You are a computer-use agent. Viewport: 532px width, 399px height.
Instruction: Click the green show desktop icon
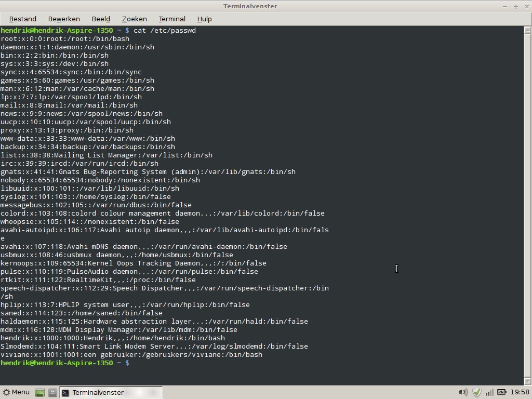click(39, 393)
